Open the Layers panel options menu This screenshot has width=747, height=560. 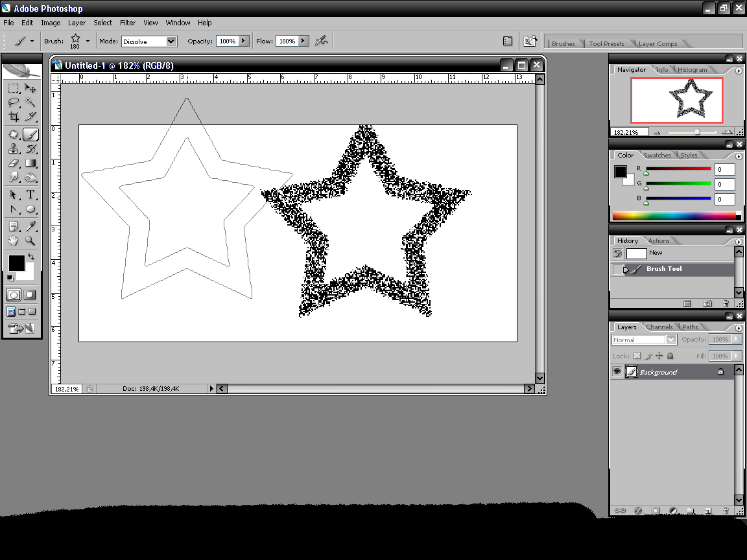click(x=739, y=328)
